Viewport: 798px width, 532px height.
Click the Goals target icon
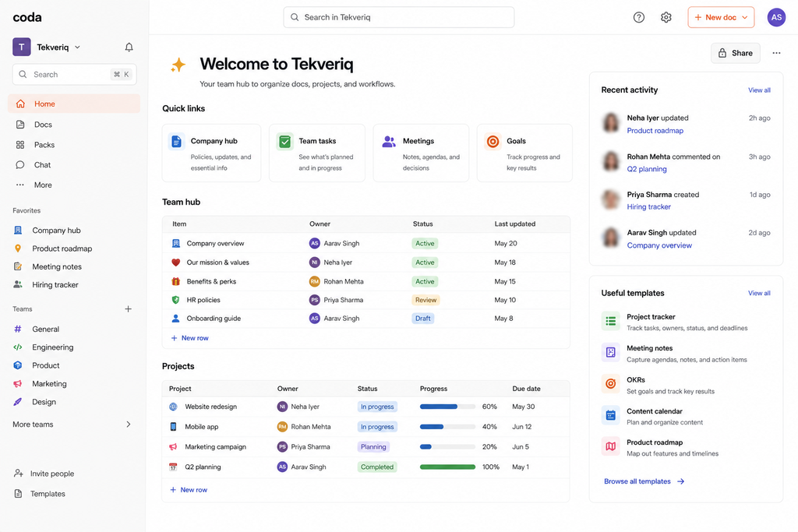[493, 142]
